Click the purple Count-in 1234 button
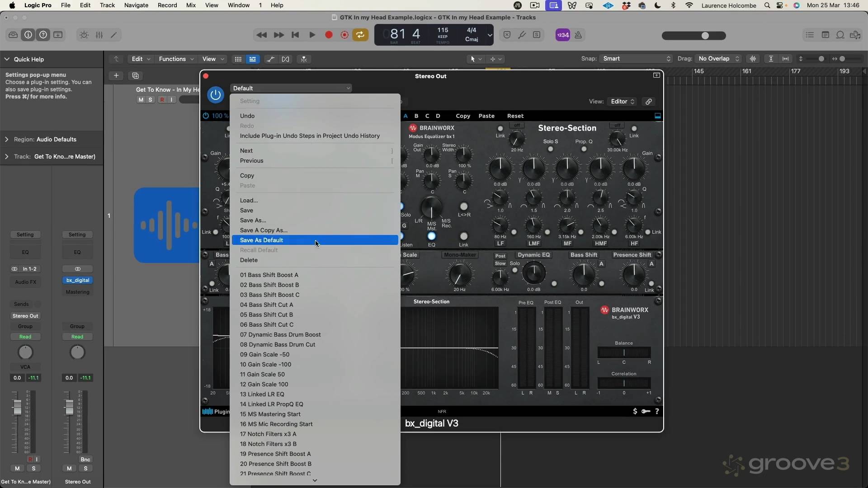 pos(562,35)
